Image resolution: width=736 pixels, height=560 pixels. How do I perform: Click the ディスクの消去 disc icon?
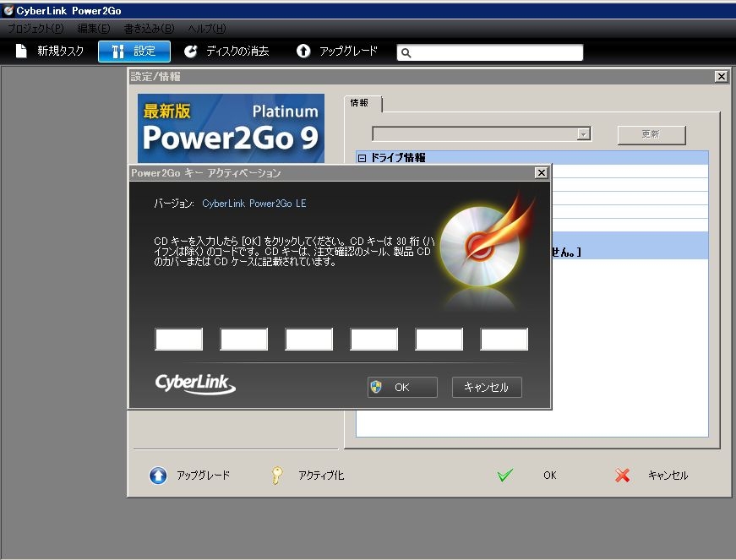pyautogui.click(x=191, y=52)
